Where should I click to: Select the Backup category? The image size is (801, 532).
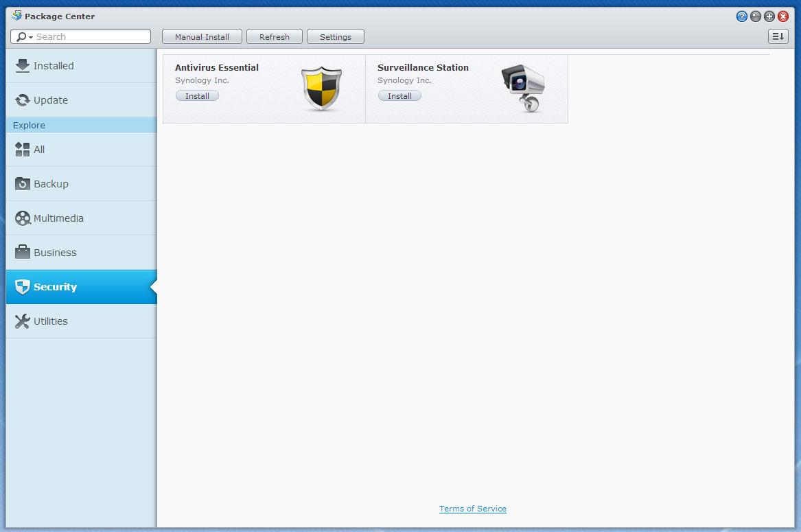click(82, 184)
